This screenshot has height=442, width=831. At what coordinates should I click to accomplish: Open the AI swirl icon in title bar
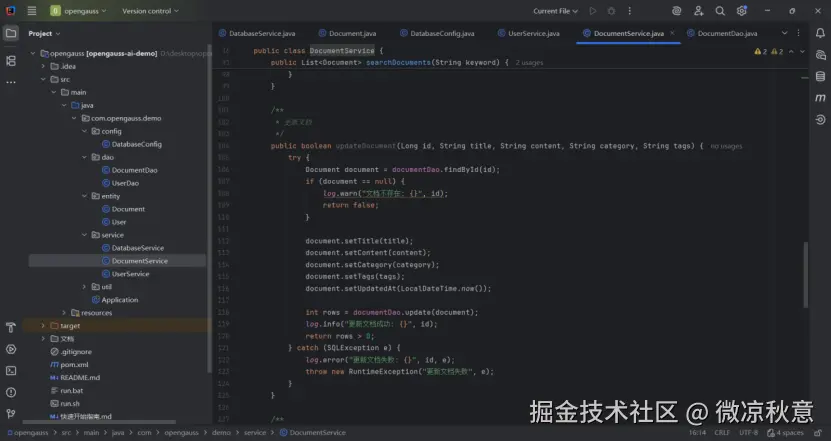pyautogui.click(x=676, y=11)
